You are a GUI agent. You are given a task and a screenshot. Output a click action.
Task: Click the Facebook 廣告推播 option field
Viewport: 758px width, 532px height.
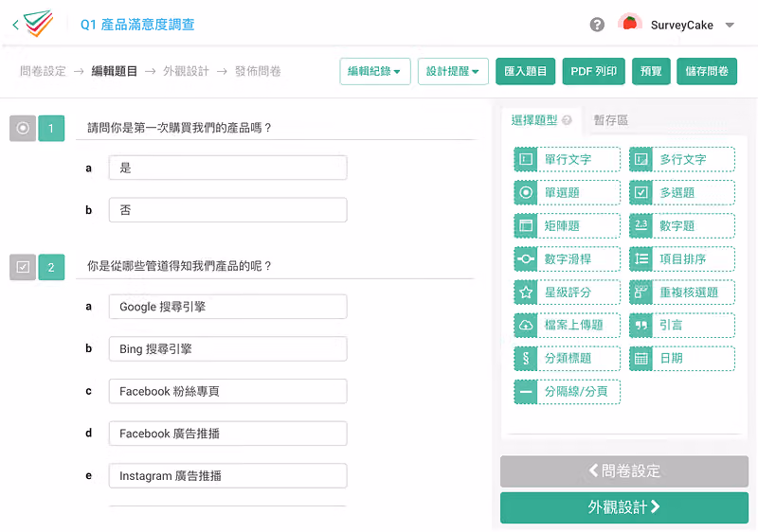(x=227, y=434)
